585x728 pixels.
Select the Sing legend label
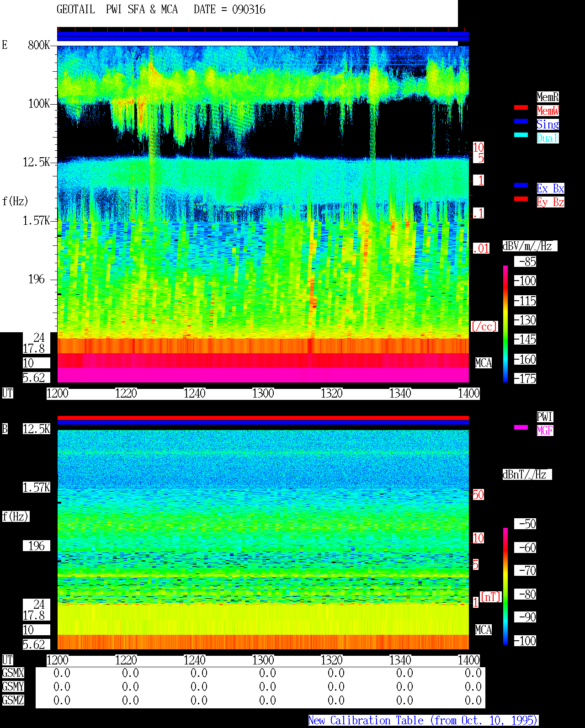point(548,124)
